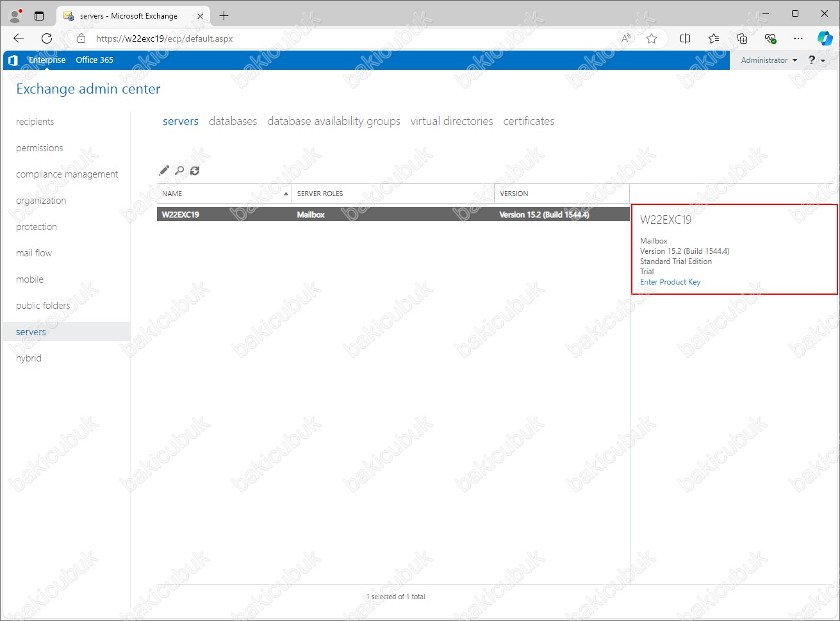The height and width of the screenshot is (621, 840).
Task: Click the Mailbox role cell
Action: click(x=311, y=215)
